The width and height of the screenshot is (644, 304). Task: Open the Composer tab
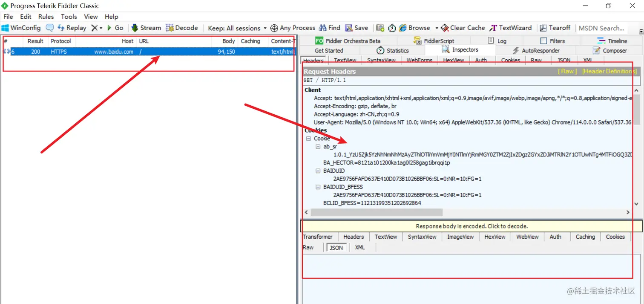click(x=610, y=50)
